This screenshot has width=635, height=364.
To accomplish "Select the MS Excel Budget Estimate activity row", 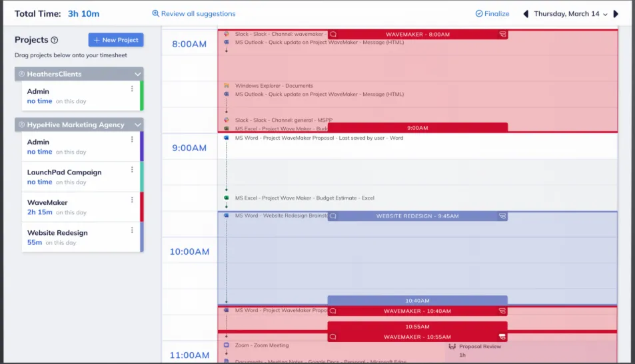I will click(x=305, y=198).
